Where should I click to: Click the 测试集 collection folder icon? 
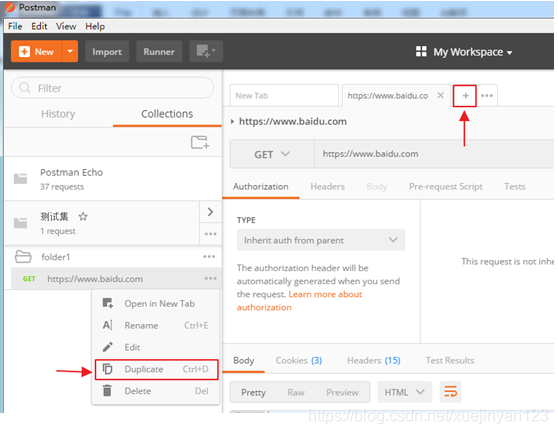(x=20, y=223)
